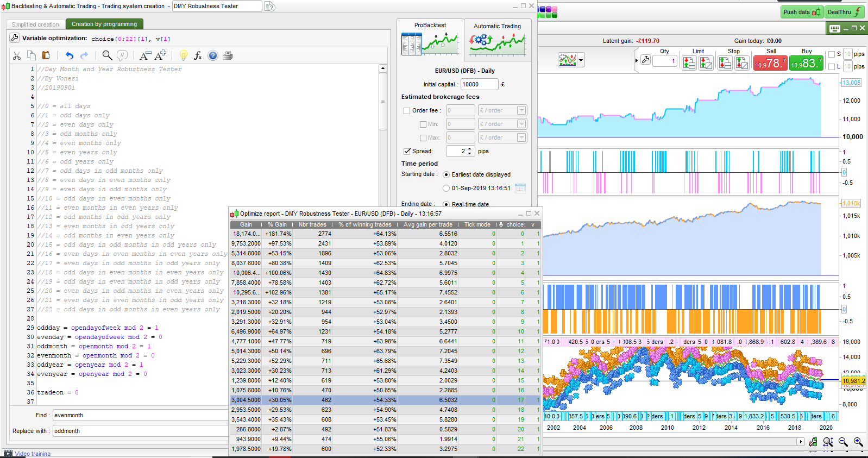Open the fx function insert tool

(x=198, y=55)
